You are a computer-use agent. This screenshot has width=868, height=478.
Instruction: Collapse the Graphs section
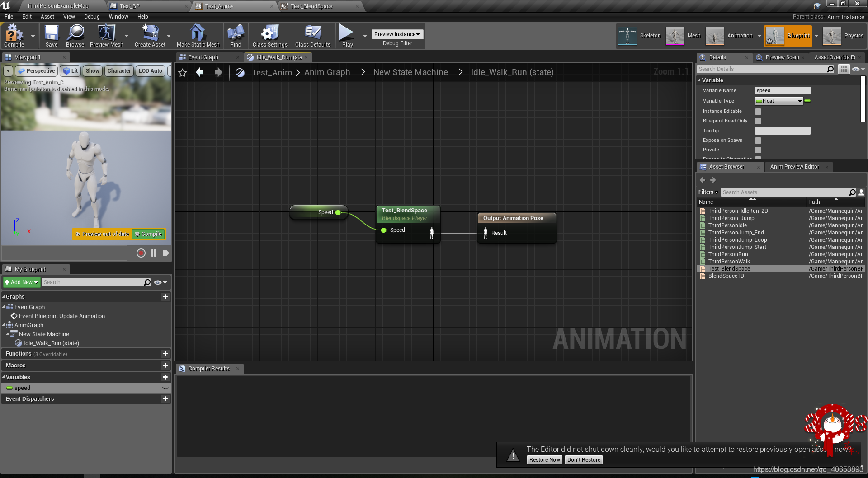4,297
